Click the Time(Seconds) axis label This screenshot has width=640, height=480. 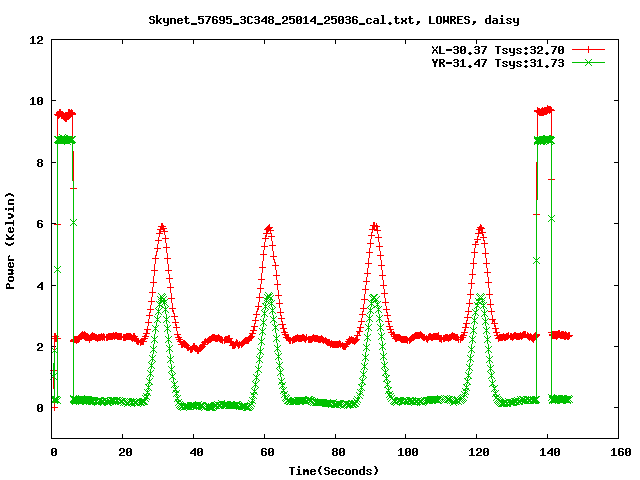pos(334,471)
